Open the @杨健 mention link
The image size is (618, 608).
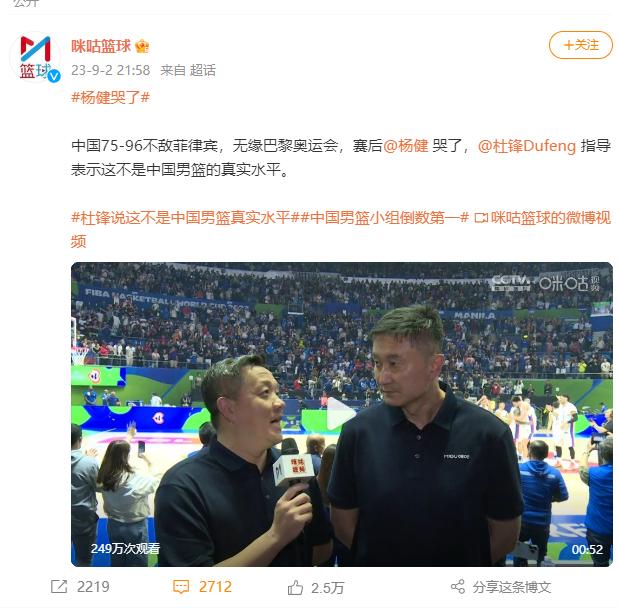(x=406, y=146)
